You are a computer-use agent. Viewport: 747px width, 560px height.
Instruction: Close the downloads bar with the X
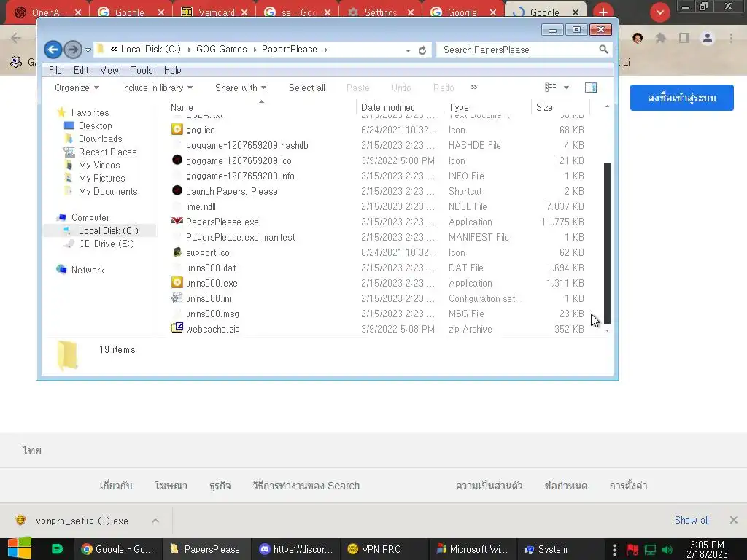(x=734, y=520)
